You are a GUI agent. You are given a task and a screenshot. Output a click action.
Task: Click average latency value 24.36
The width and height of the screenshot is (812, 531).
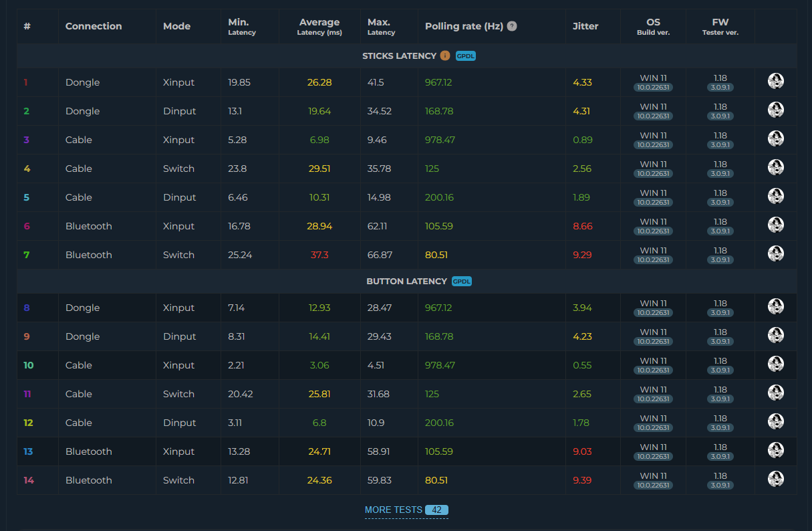[x=319, y=480]
